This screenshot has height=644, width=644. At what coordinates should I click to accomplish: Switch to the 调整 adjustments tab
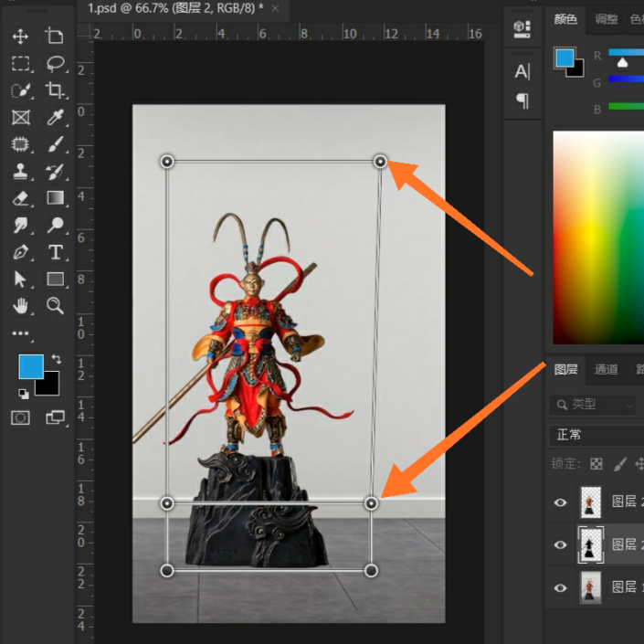tap(607, 19)
